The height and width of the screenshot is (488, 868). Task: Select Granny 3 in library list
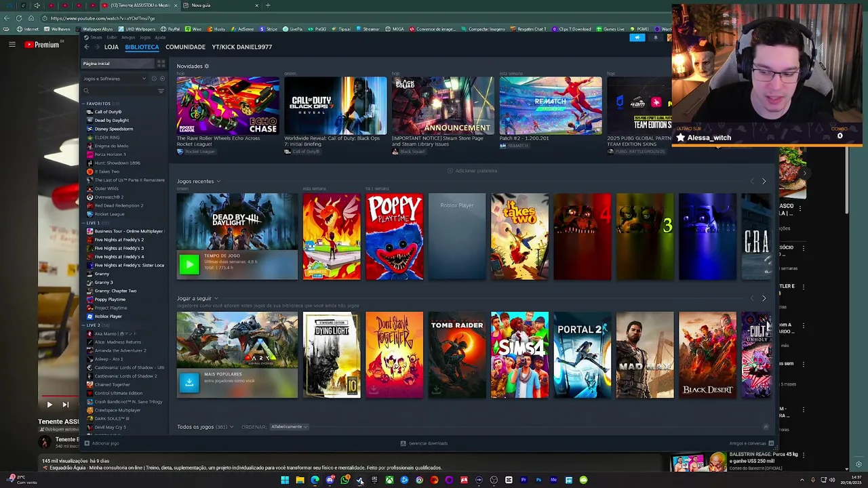tap(104, 283)
